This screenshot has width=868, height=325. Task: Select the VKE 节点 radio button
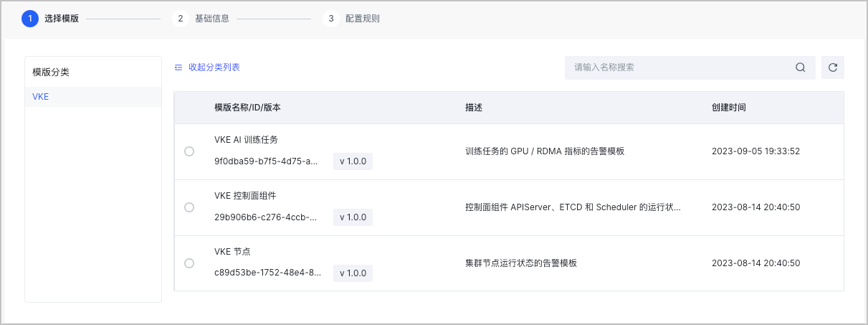tap(189, 263)
